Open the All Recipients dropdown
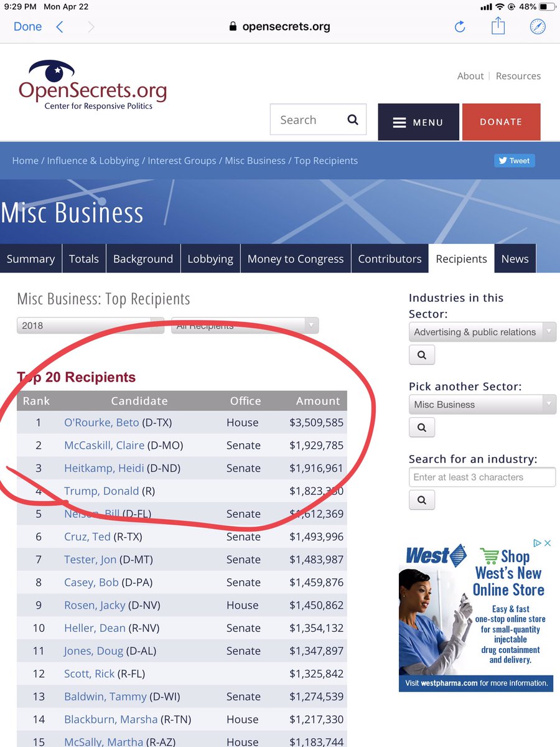Screen dimensions: 560x747 tap(245, 326)
